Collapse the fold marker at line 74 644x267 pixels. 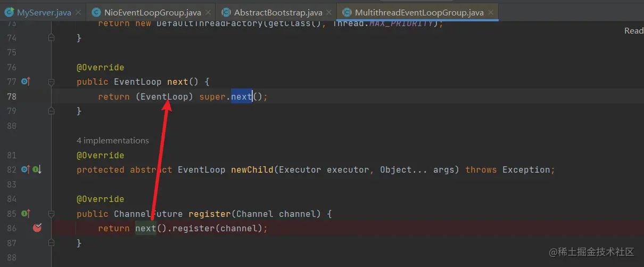[x=51, y=38]
